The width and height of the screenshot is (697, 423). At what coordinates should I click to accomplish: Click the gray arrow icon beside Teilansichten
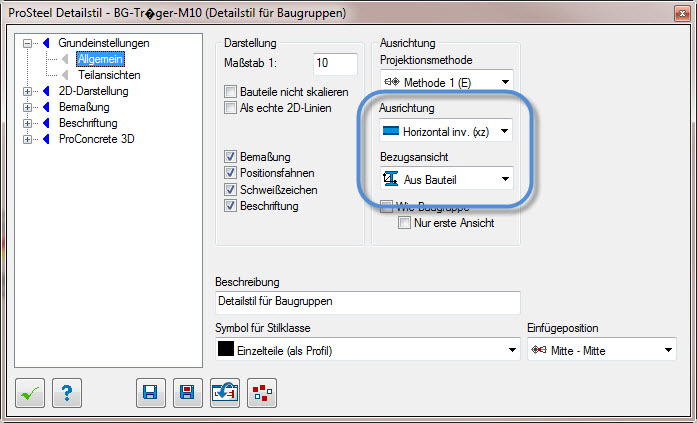pos(65,75)
